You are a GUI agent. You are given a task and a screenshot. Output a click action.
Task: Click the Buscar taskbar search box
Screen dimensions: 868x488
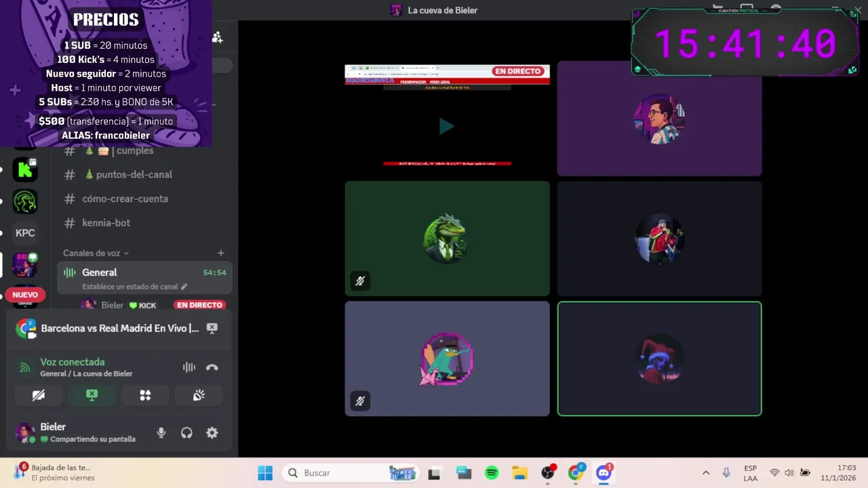coord(351,472)
